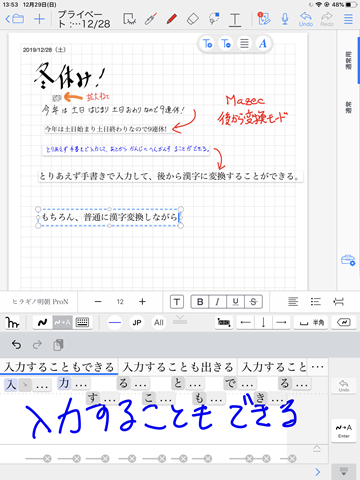This screenshot has width=360, height=480.
Task: Switch to JP input mode
Action: [x=137, y=322]
